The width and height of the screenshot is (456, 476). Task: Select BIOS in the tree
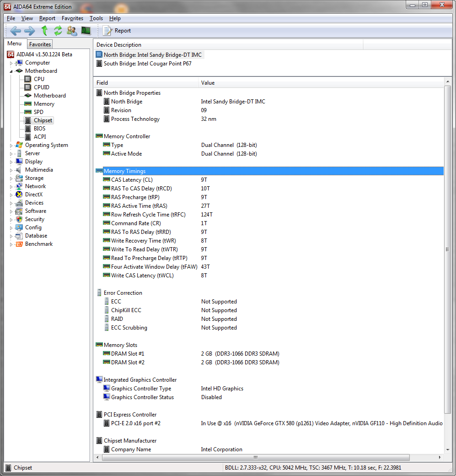[39, 129]
